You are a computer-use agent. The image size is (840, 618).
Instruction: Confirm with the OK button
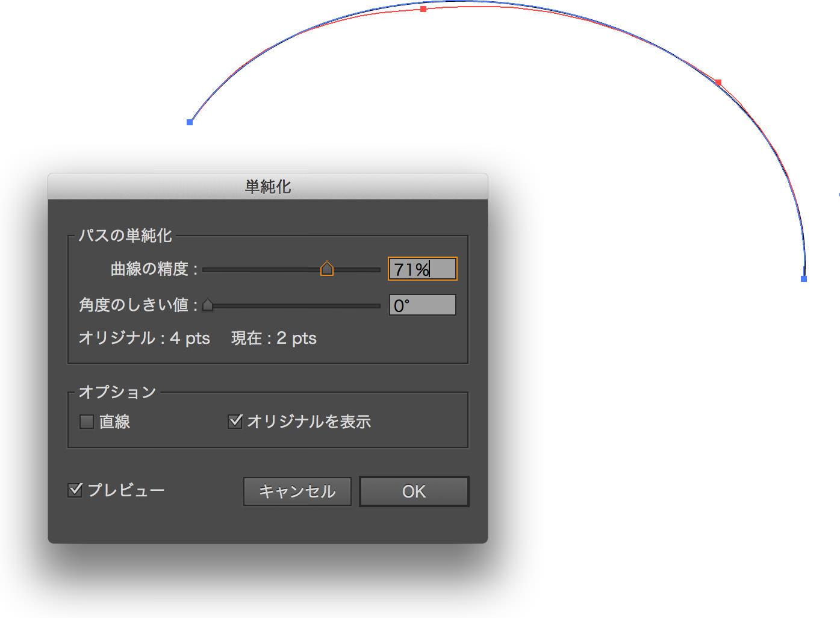point(414,492)
